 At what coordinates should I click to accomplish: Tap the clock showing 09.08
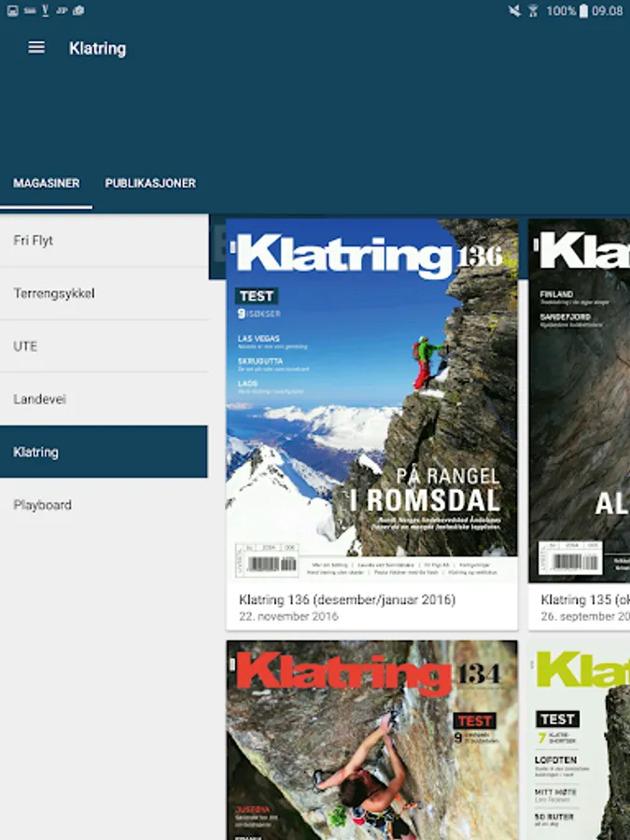(608, 10)
